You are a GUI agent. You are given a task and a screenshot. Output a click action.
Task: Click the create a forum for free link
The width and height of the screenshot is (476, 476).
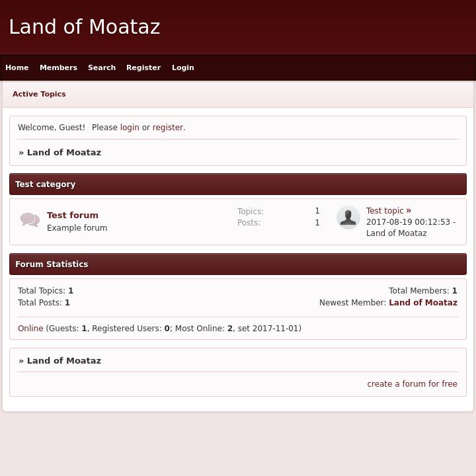412,384
